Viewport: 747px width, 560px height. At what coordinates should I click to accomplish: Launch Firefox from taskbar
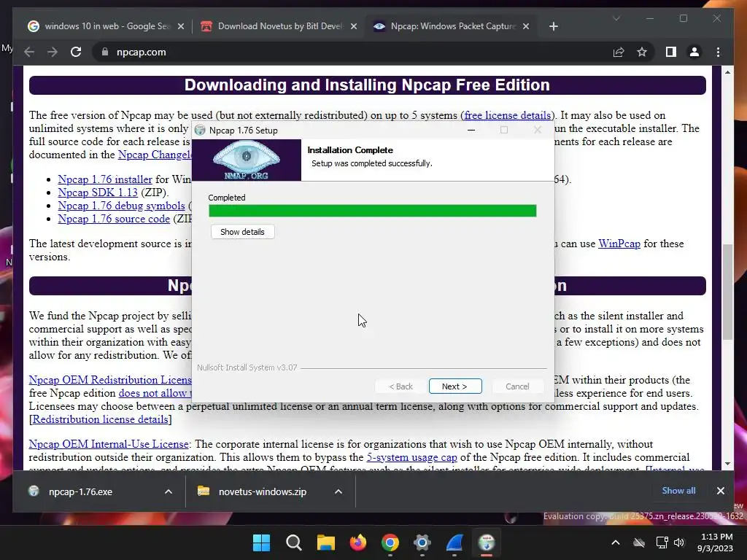click(357, 542)
